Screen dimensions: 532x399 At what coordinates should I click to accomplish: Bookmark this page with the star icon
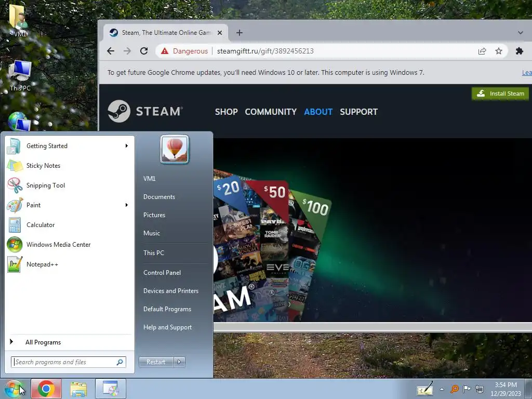[x=499, y=51]
